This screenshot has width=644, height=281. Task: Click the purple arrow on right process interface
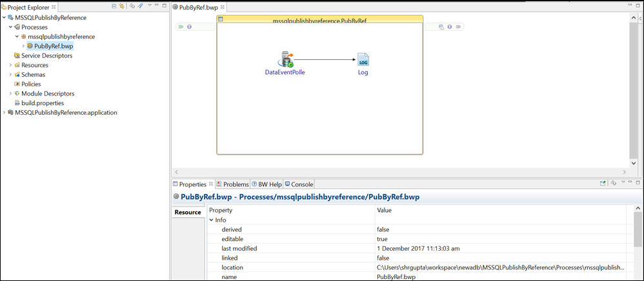458,26
